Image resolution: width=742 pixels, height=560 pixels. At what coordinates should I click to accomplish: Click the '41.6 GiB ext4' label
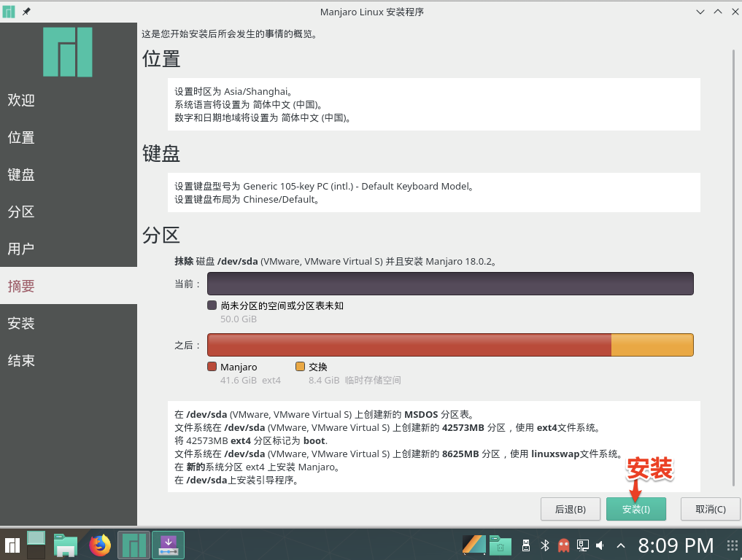250,381
